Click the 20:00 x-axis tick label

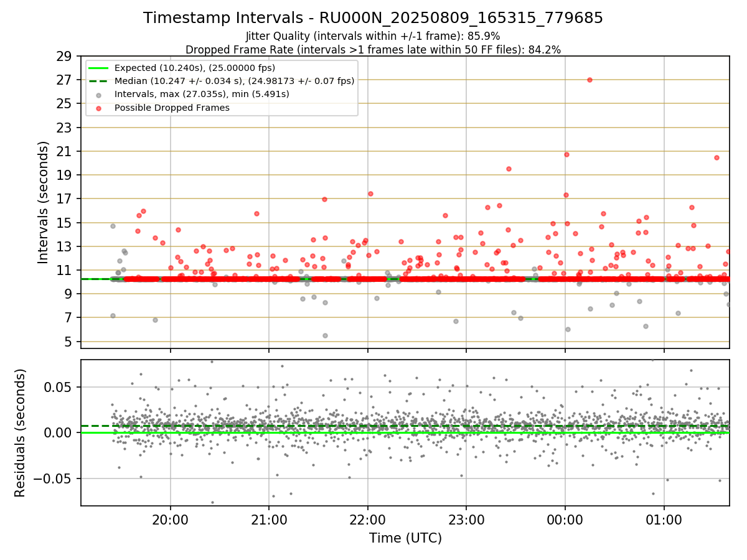pos(170,519)
